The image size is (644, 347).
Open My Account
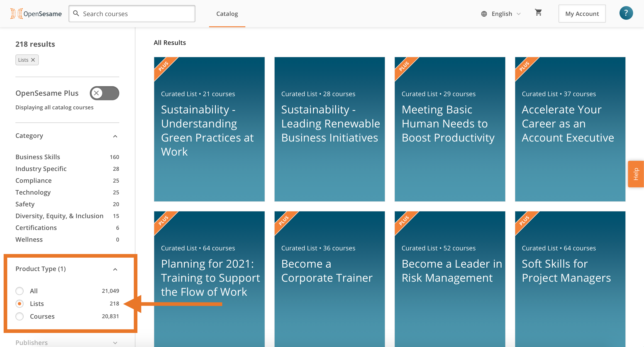[x=582, y=14]
